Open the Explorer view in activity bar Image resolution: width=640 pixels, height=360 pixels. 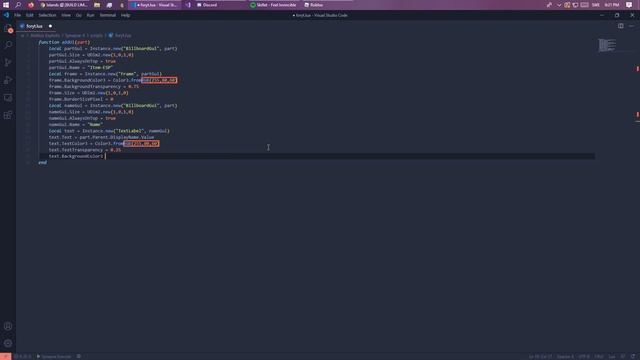tap(8, 28)
